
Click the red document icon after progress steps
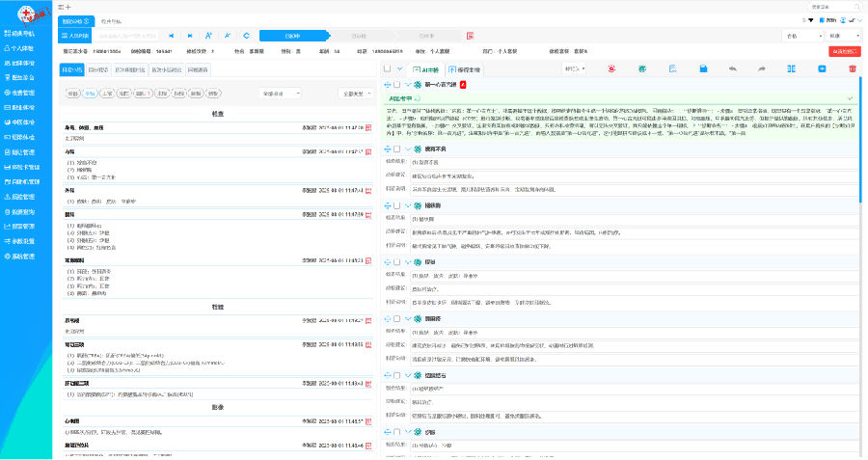click(x=469, y=35)
